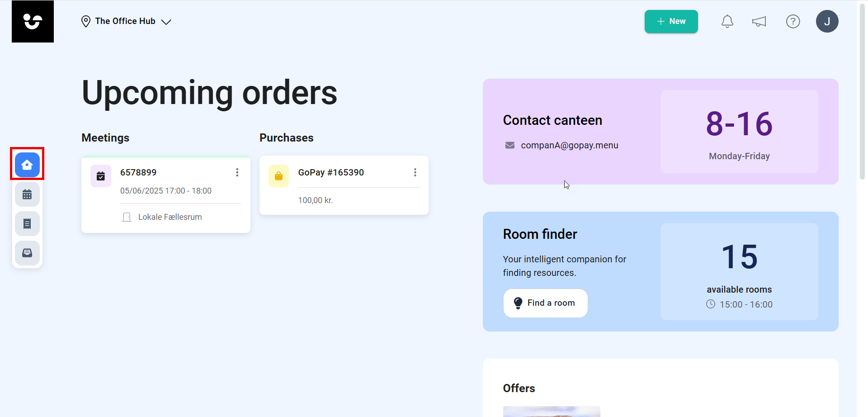Click the companA@gopay.menu email link
Viewport: 868px width, 417px height.
click(569, 145)
